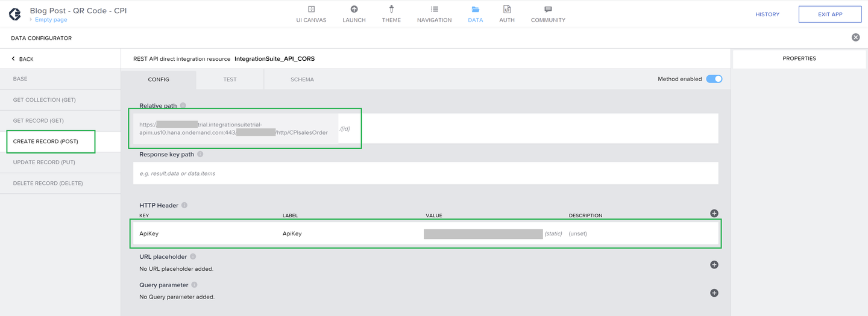Expand the Empty page selector
This screenshot has height=316, width=868.
click(48, 20)
